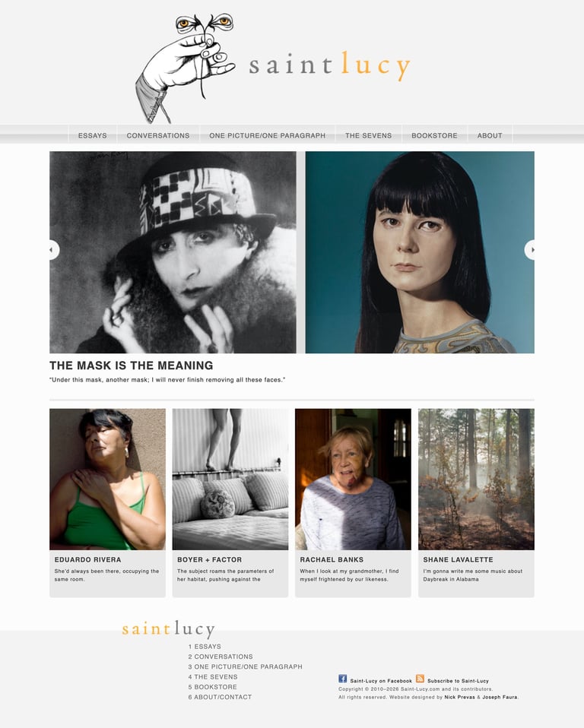The height and width of the screenshot is (728, 584).
Task: Click the hand-holding-eyes logo illustration
Action: pyautogui.click(x=186, y=68)
